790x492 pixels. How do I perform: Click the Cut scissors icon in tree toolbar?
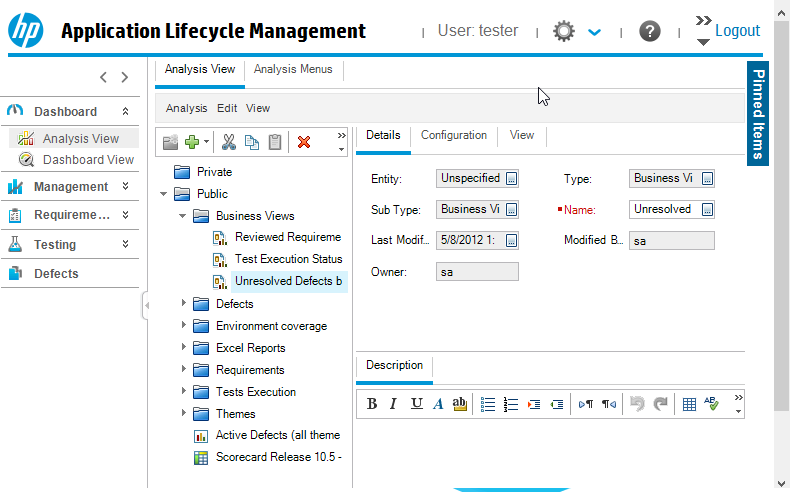tap(229, 142)
